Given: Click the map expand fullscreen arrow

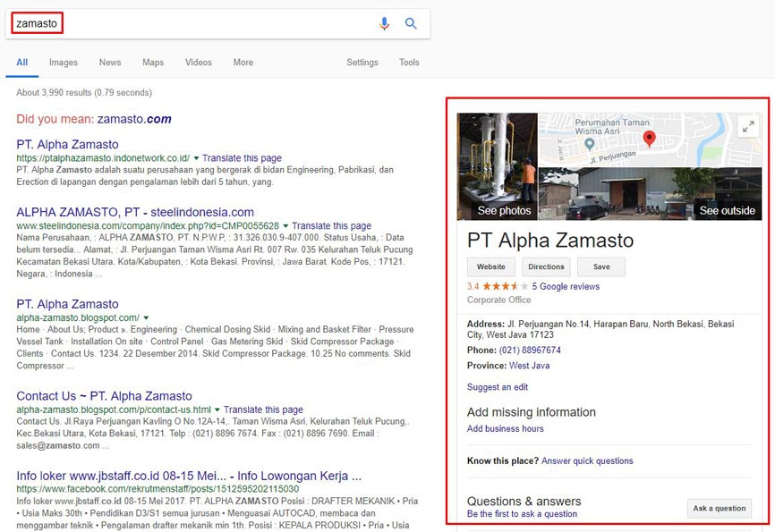Looking at the screenshot, I should pyautogui.click(x=748, y=126).
